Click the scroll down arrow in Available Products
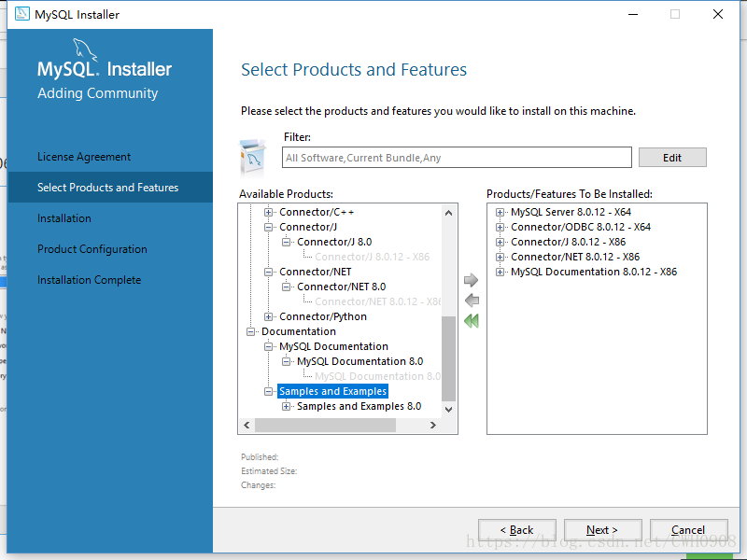The image size is (747, 560). (x=448, y=410)
